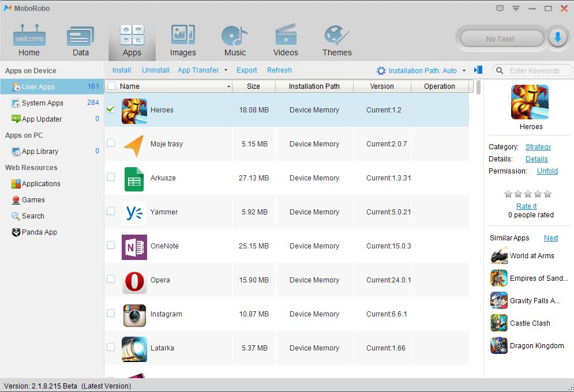574x392 pixels.
Task: Open the Strategy category link
Action: point(538,146)
